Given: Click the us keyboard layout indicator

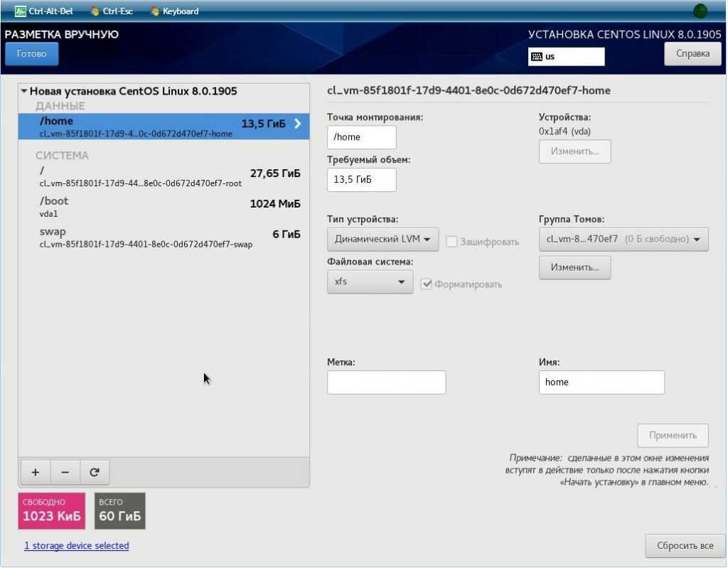Looking at the screenshot, I should [x=566, y=57].
